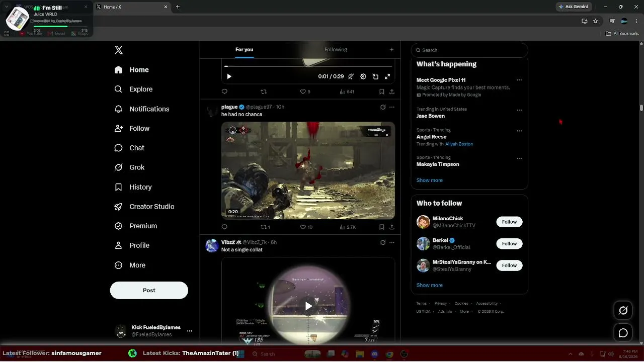Image resolution: width=644 pixels, height=362 pixels.
Task: View analytics for plague's post (2.7K views)
Action: [x=348, y=227]
